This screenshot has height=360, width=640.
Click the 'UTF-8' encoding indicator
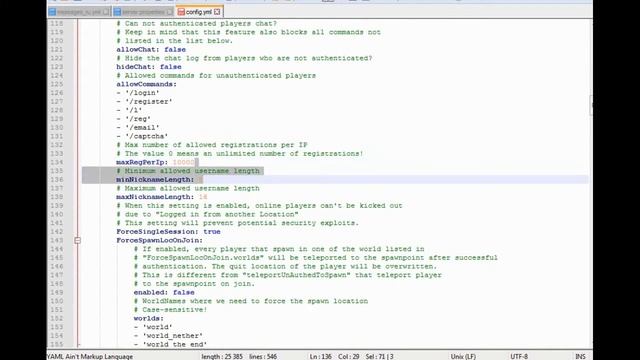pyautogui.click(x=519, y=356)
